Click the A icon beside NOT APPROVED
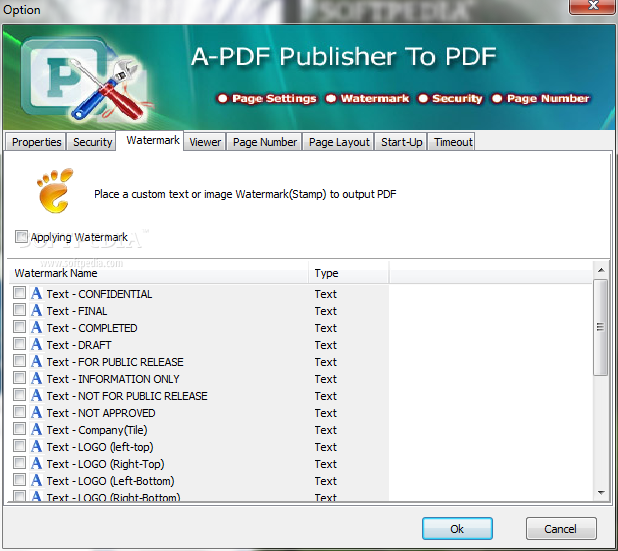The height and width of the screenshot is (551, 618). (36, 412)
